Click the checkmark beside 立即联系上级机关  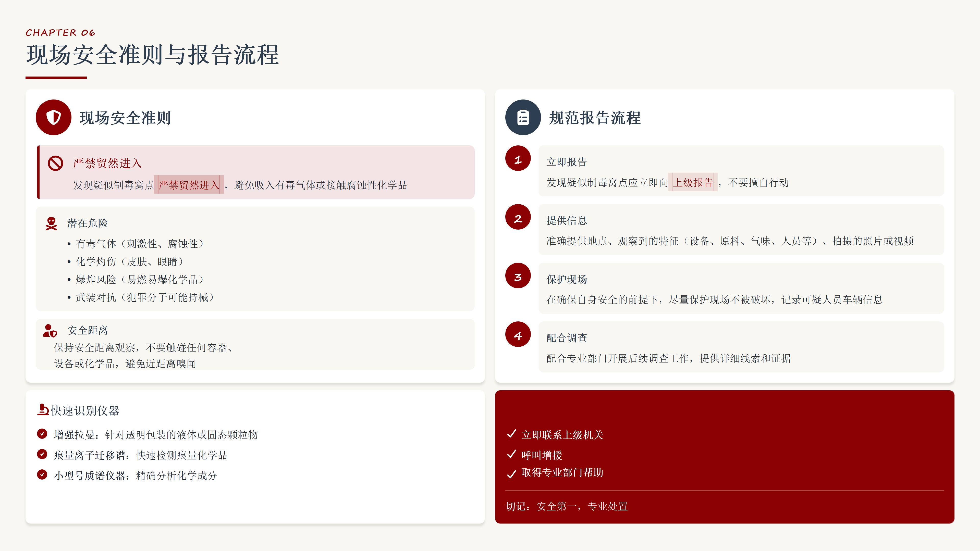click(x=512, y=434)
